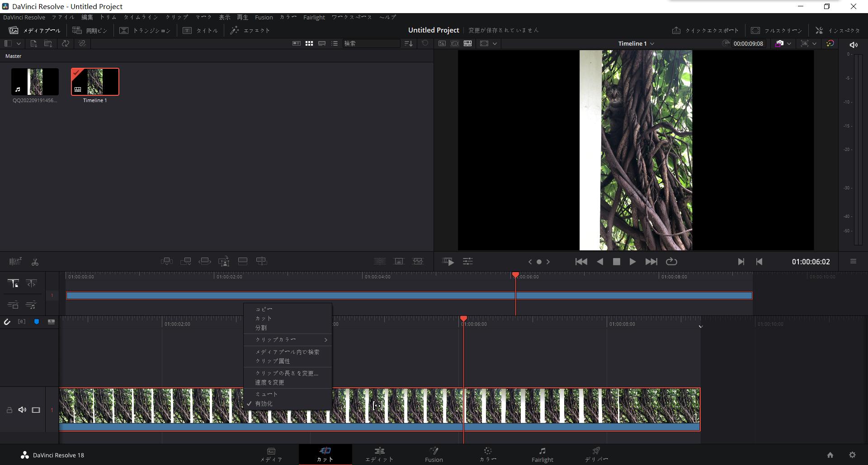Click the split clip scissors icon
The image size is (868, 465).
tap(35, 262)
